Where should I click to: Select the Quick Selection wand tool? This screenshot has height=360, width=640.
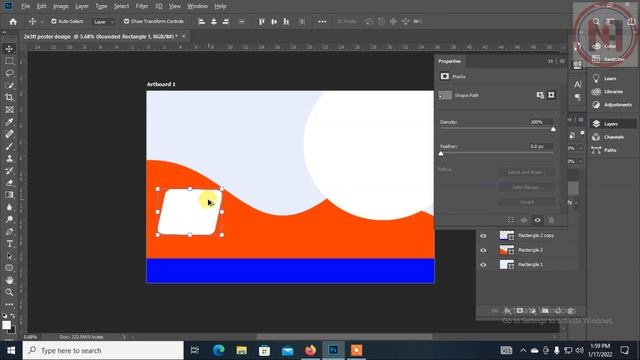(x=9, y=85)
